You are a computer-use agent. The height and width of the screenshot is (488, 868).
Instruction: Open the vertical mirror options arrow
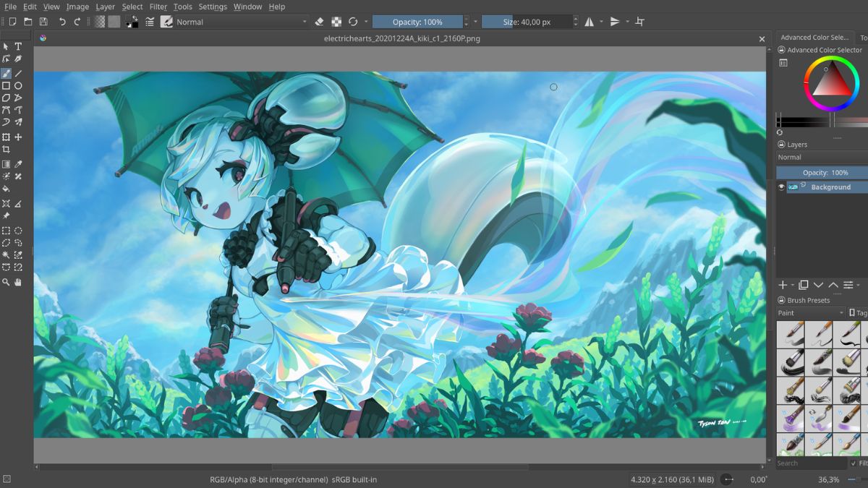coord(627,22)
